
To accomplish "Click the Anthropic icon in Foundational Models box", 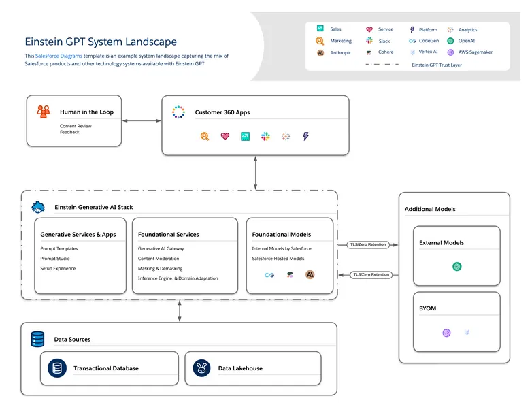I will pyautogui.click(x=310, y=274).
